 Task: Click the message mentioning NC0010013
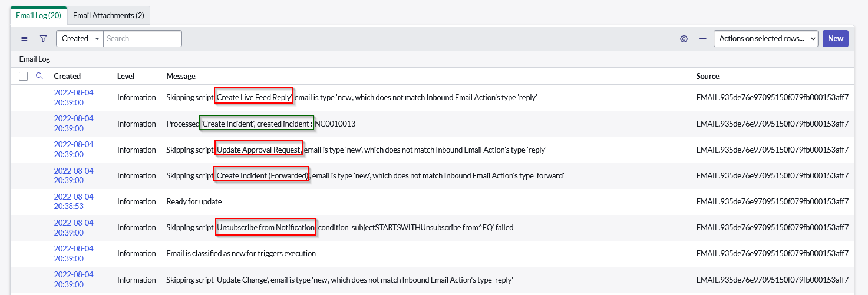pos(261,124)
